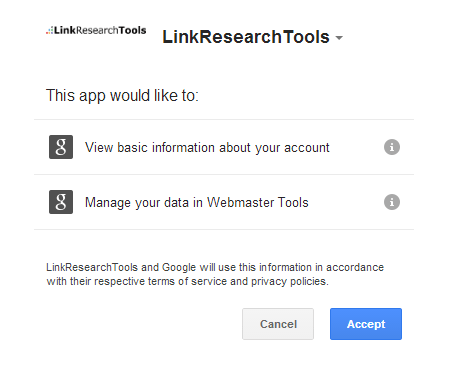Click the terms of service disclaimer text
Screen dimensions: 457x373
tap(215, 274)
